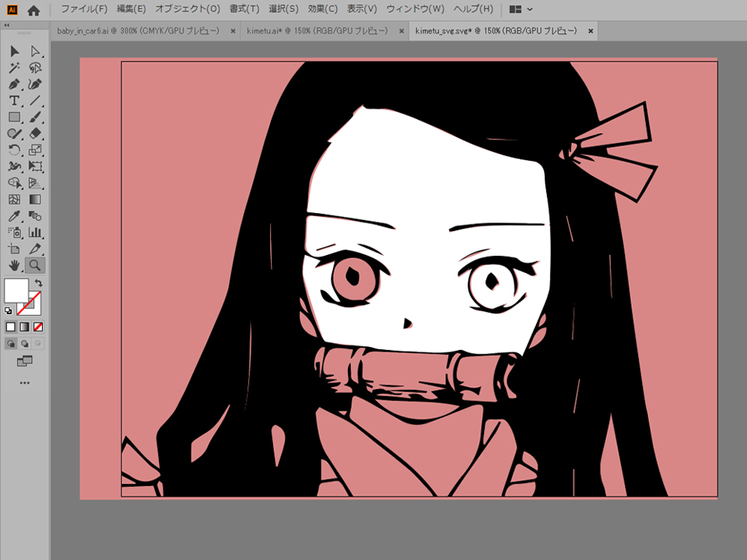Open the 表示(V) menu
The image size is (747, 560).
click(x=362, y=9)
